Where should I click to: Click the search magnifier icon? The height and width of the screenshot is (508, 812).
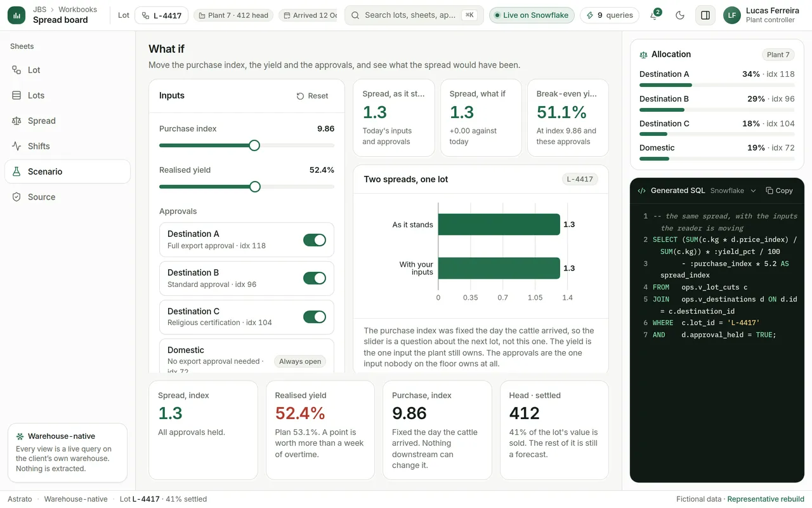click(355, 15)
